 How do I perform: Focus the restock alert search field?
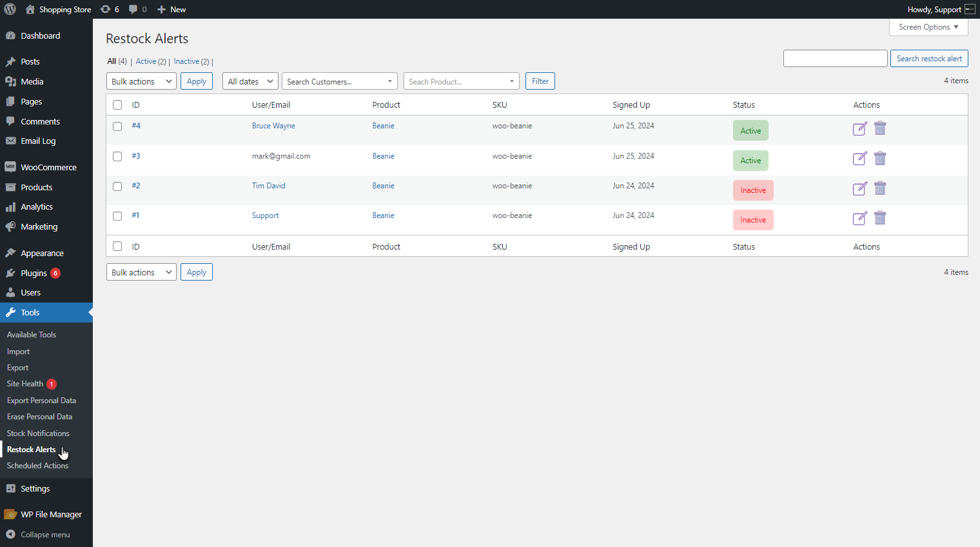point(836,59)
